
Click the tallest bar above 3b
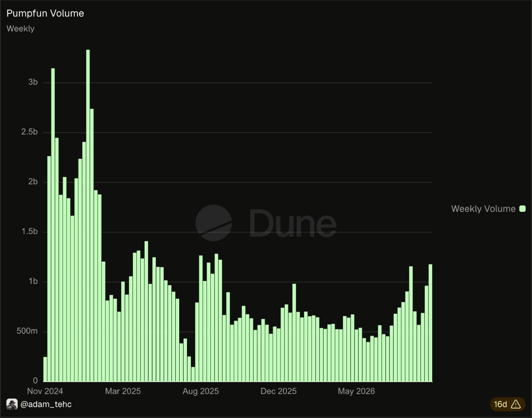(88, 216)
